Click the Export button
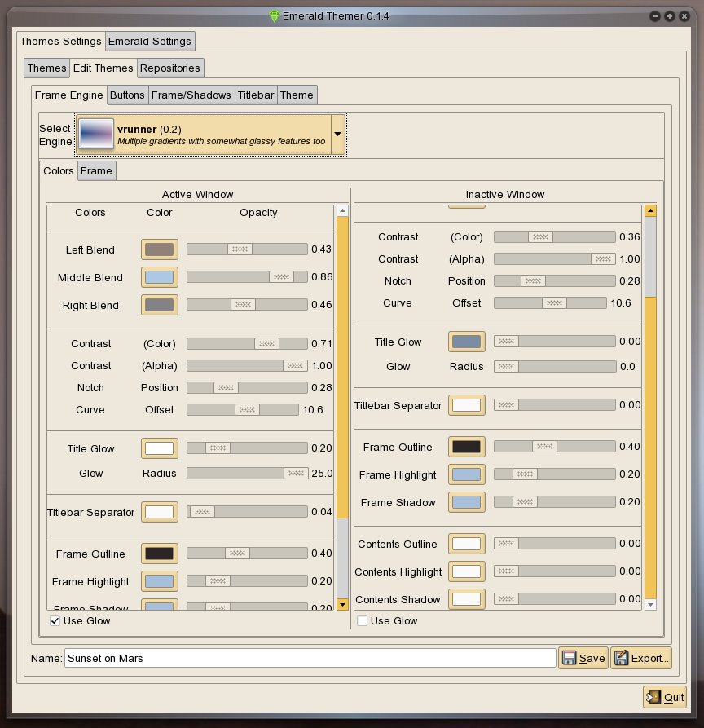 click(641, 658)
